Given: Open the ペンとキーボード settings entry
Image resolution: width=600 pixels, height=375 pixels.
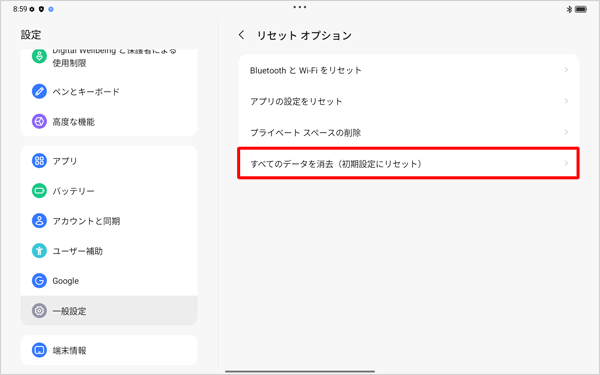Looking at the screenshot, I should click(x=109, y=91).
